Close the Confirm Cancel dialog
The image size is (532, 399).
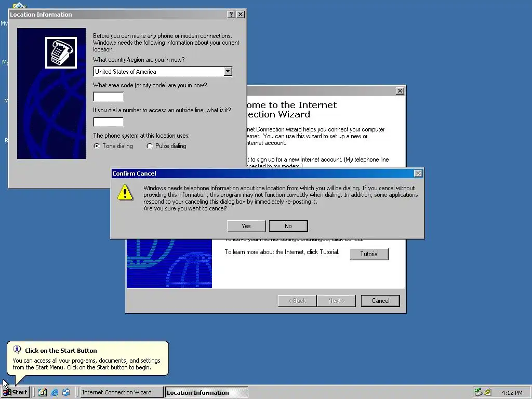[418, 174]
